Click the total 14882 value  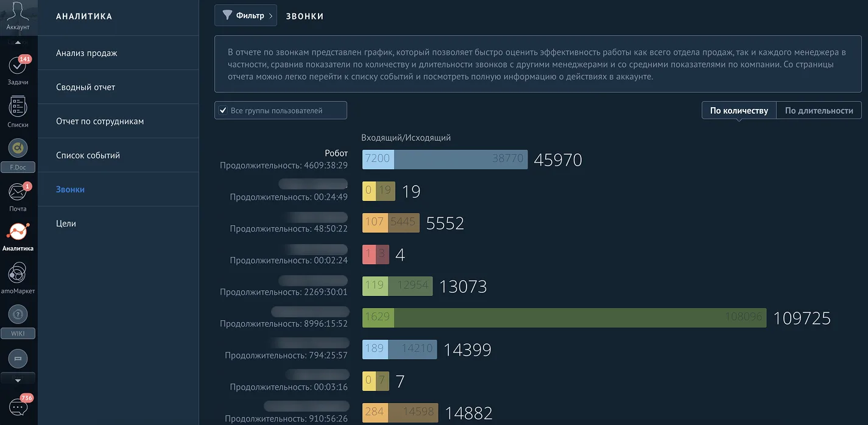tap(468, 413)
